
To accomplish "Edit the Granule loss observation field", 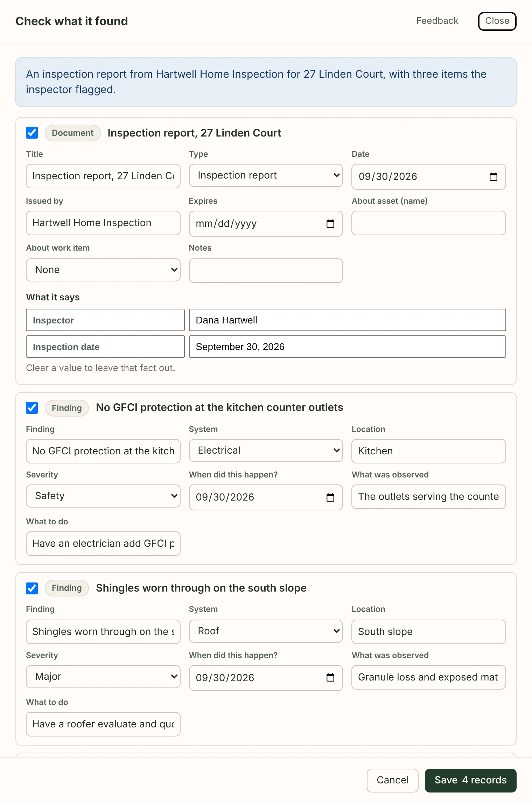I will (428, 677).
